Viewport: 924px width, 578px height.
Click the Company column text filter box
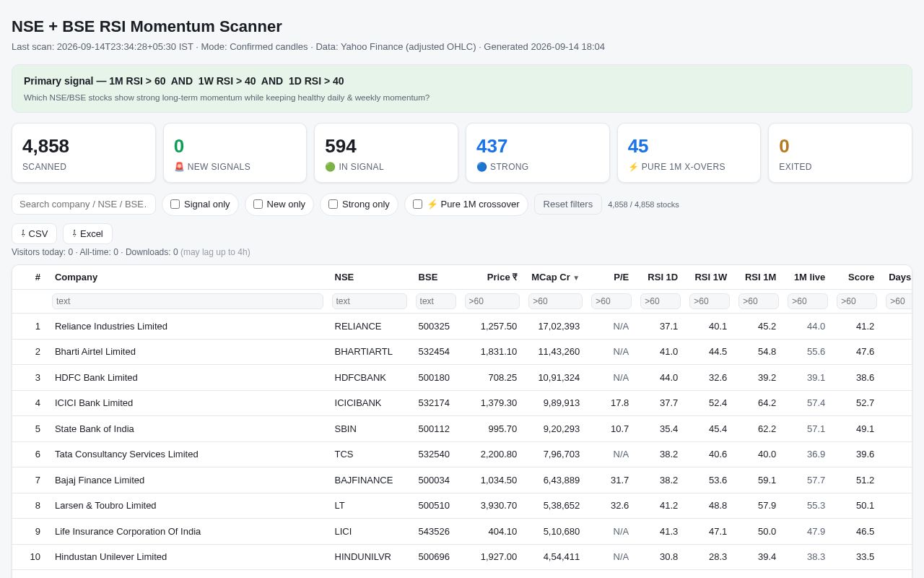pyautogui.click(x=188, y=301)
